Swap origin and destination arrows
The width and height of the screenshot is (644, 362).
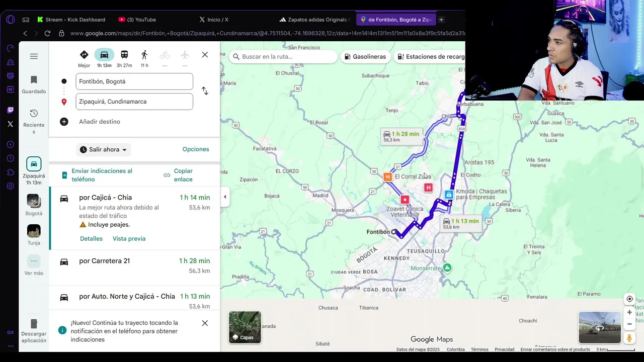click(x=205, y=91)
